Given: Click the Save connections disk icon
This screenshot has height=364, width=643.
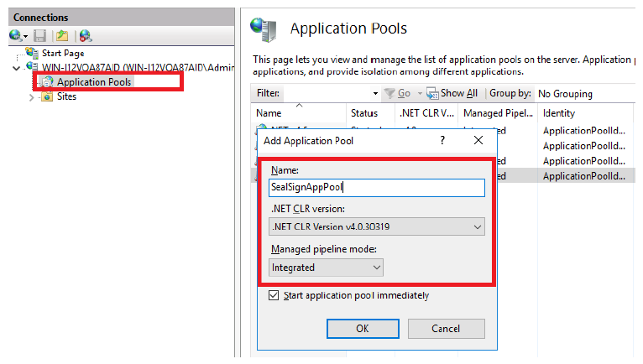Looking at the screenshot, I should [39, 35].
